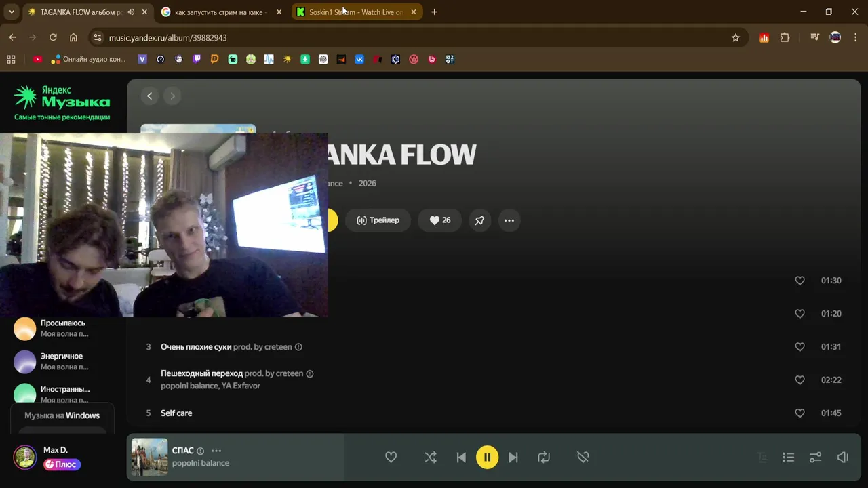The width and height of the screenshot is (868, 488).
Task: Open the Extensions puzzle menu
Action: click(x=785, y=38)
